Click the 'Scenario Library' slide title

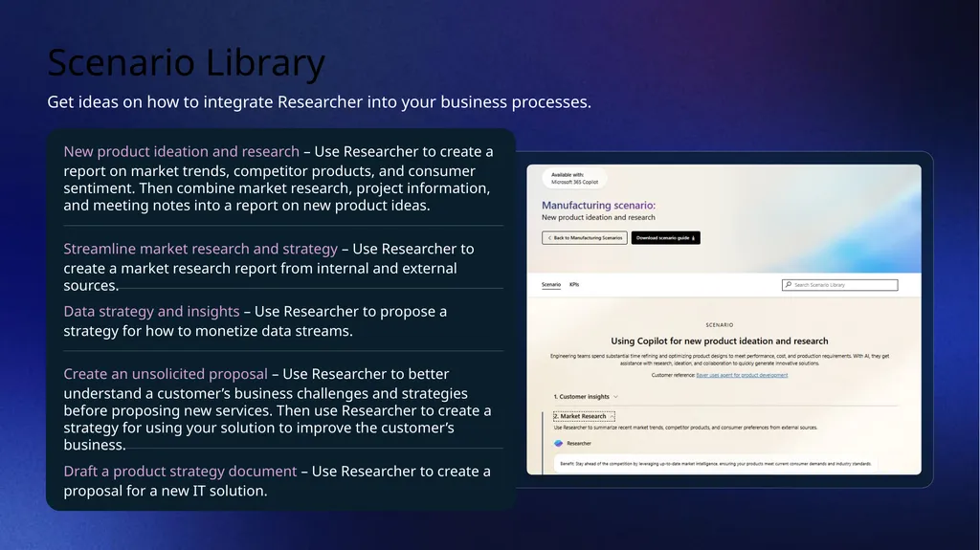click(187, 62)
